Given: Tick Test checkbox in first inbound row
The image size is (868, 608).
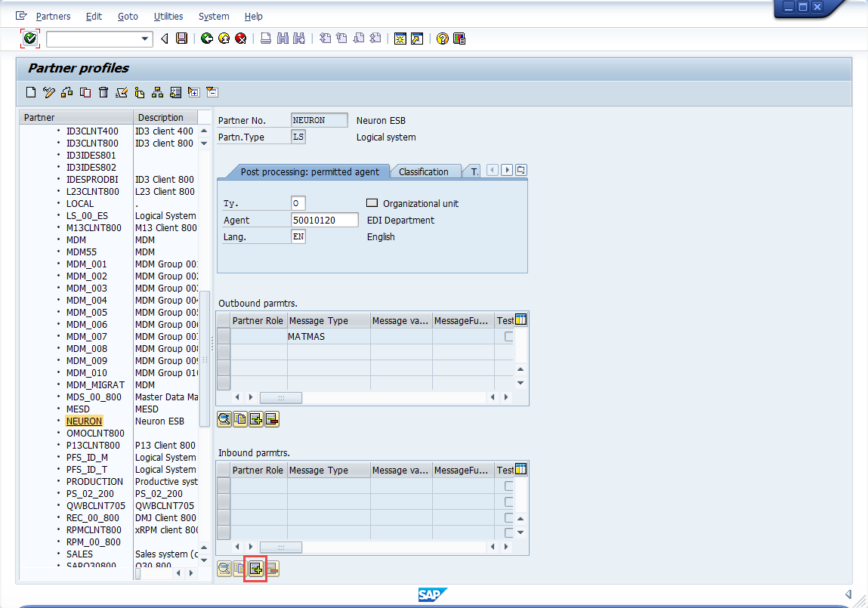Looking at the screenshot, I should [508, 486].
